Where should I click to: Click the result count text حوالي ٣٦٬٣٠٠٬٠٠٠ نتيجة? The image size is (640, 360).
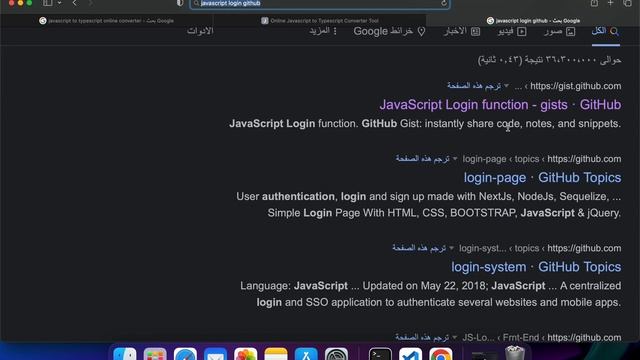coord(549,60)
